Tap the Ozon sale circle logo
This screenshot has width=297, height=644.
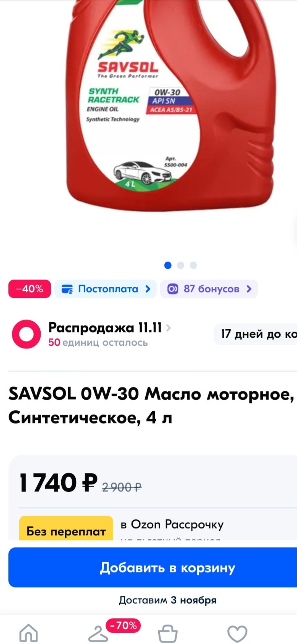(x=27, y=334)
